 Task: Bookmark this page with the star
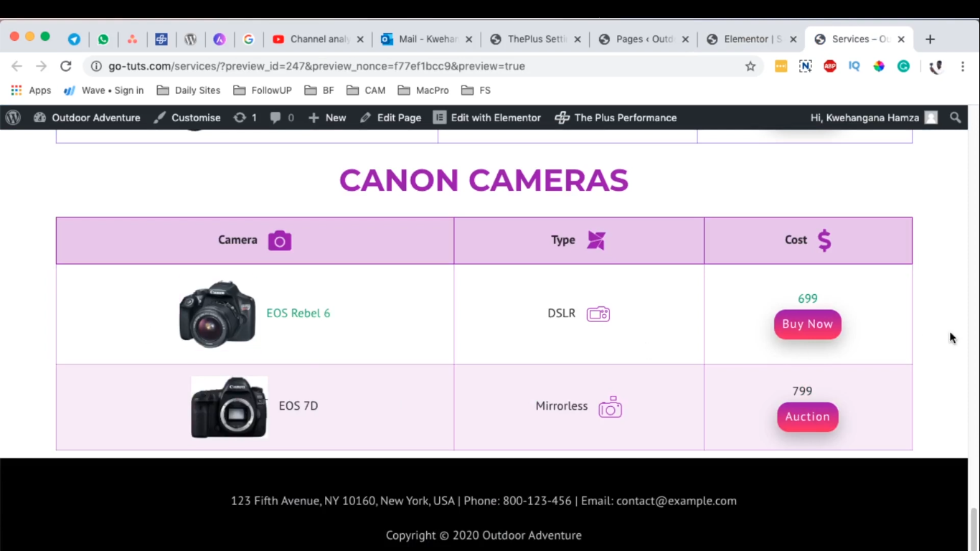750,66
